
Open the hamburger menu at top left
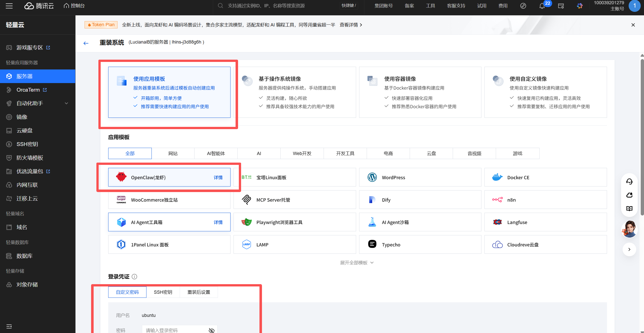click(9, 6)
